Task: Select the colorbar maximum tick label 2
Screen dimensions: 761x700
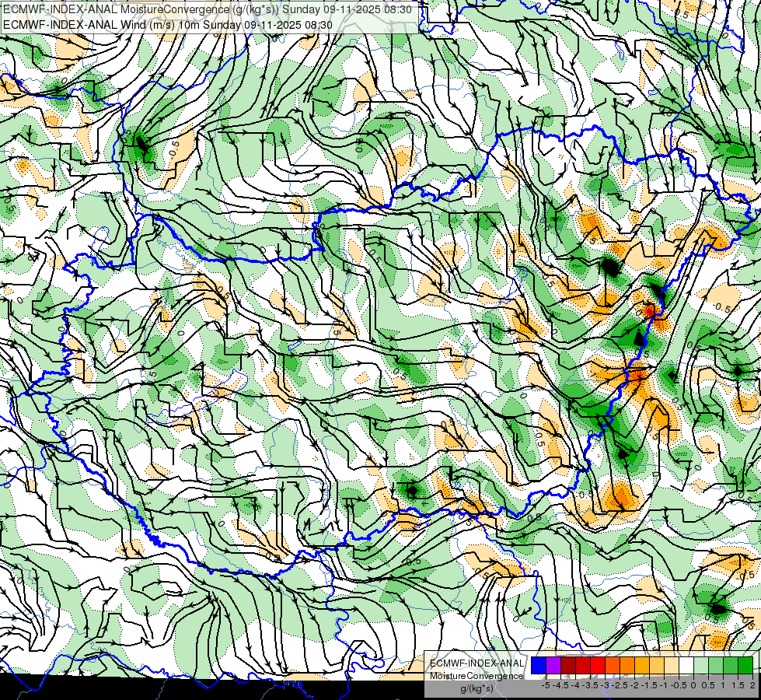Action: [752, 685]
